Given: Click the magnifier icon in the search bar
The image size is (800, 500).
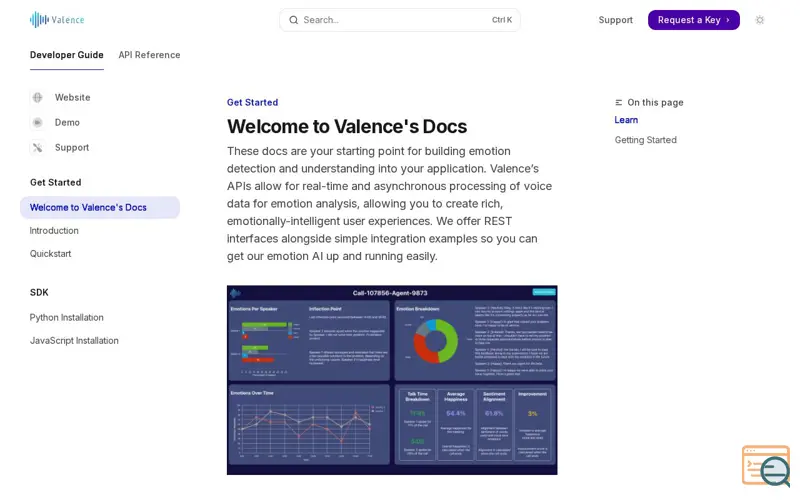Looking at the screenshot, I should [x=293, y=20].
